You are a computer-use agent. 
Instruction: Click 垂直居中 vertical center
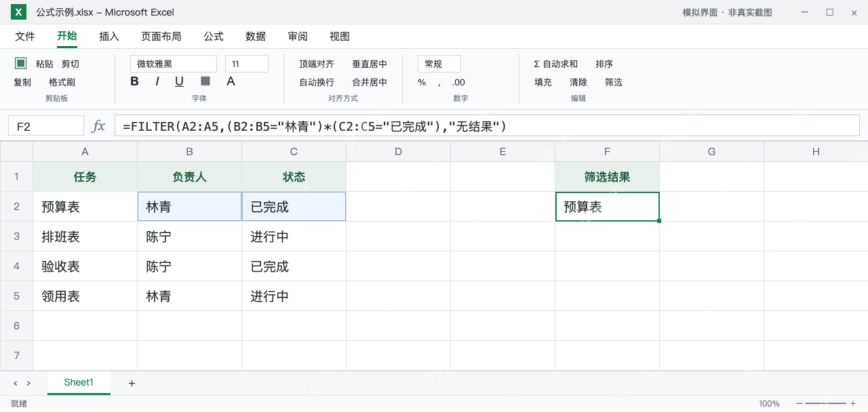pos(370,64)
